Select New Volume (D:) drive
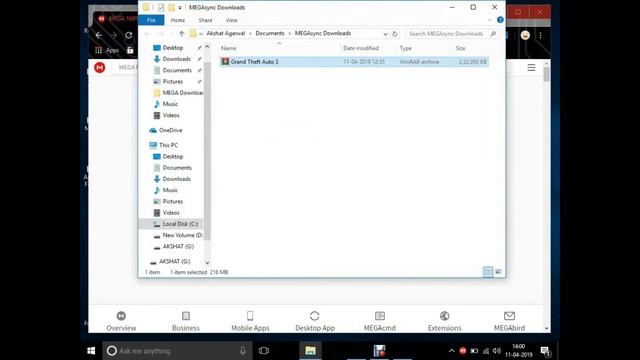Image resolution: width=640 pixels, height=360 pixels. (182, 235)
